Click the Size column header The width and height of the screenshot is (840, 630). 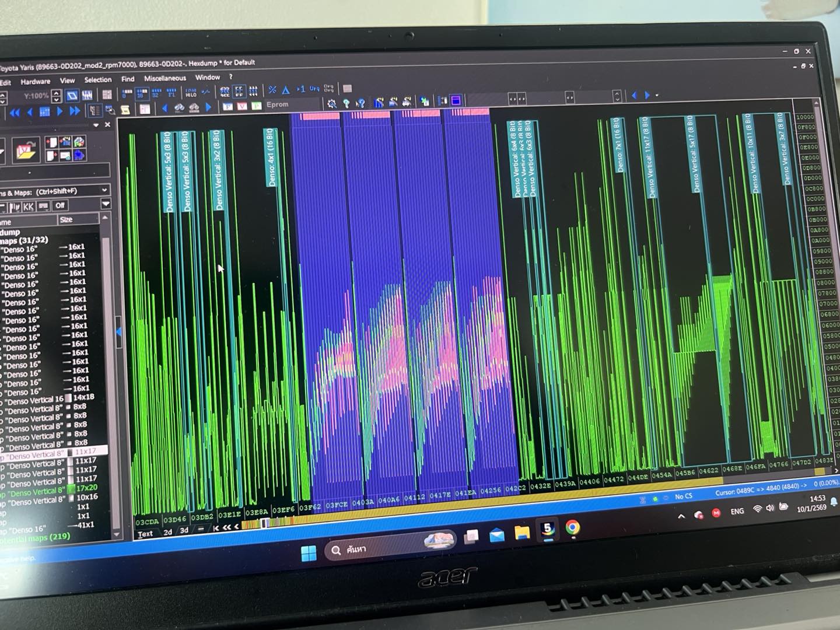78,219
